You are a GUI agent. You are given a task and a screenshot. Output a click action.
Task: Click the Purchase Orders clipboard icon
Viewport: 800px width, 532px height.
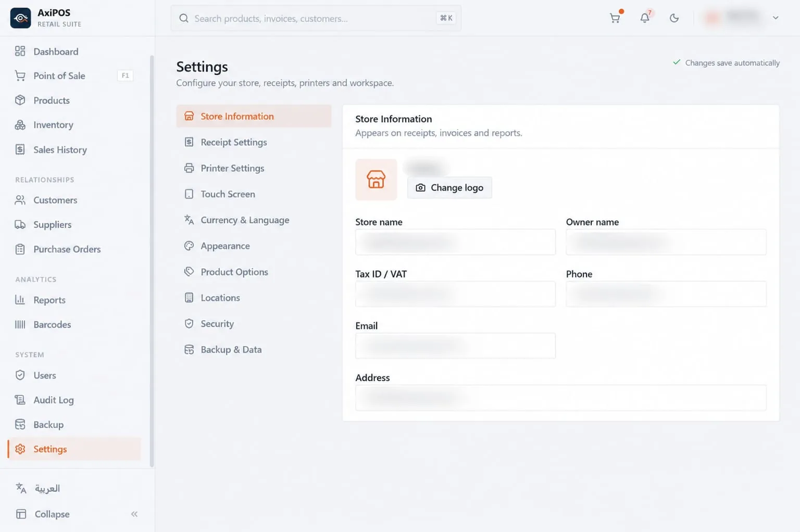point(20,249)
